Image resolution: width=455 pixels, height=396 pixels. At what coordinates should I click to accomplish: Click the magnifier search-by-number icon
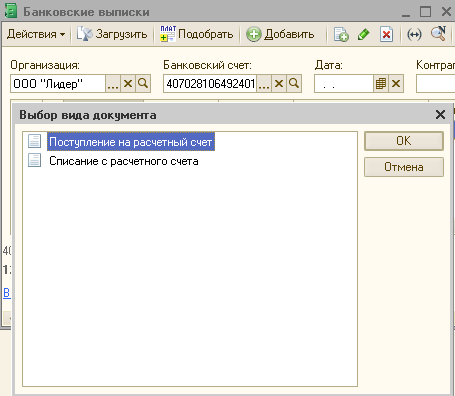(x=438, y=34)
